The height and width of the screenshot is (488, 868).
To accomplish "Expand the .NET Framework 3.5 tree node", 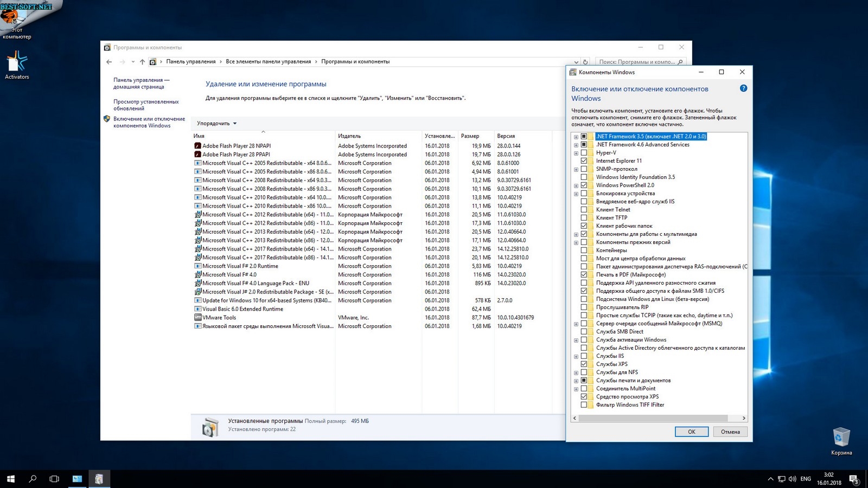I will click(576, 137).
